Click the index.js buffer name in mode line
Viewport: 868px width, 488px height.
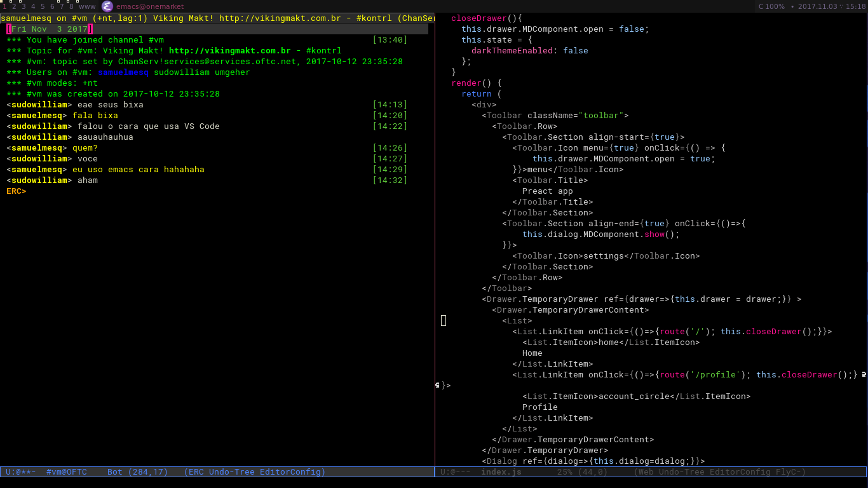pos(501,472)
